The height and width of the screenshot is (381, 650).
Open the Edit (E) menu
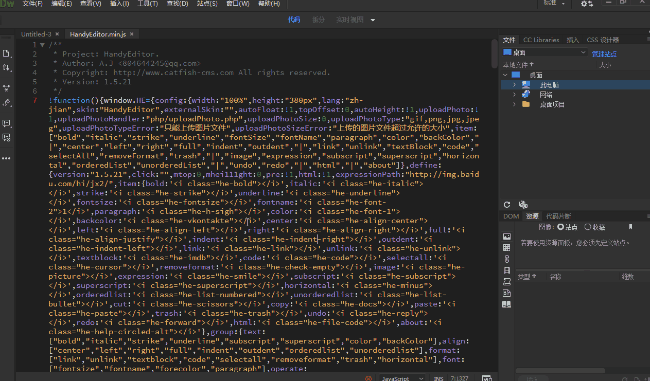pyautogui.click(x=61, y=3)
